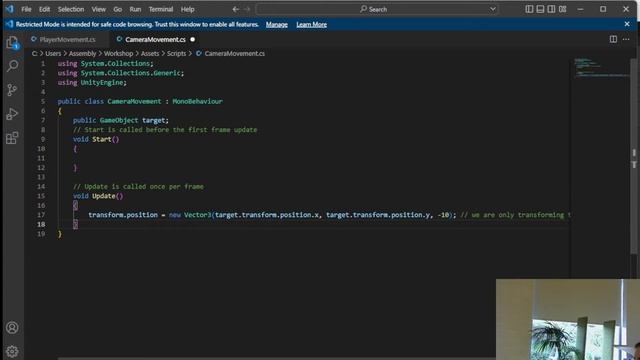This screenshot has width=640, height=360.
Task: Open the Run and Debug view
Action: tap(12, 114)
